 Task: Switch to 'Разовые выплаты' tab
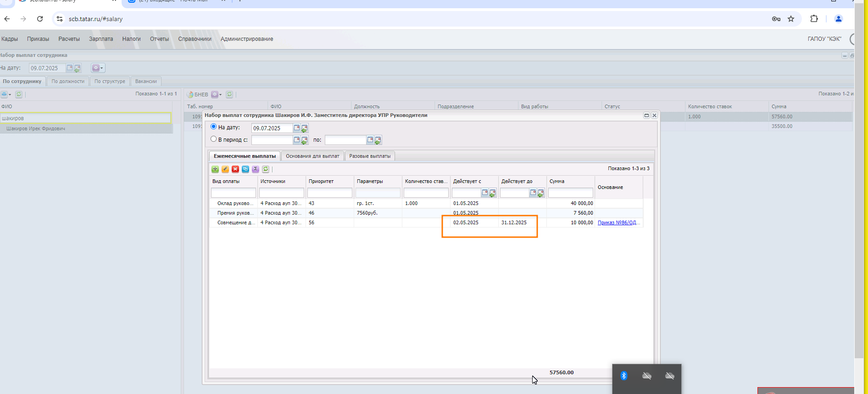click(370, 156)
